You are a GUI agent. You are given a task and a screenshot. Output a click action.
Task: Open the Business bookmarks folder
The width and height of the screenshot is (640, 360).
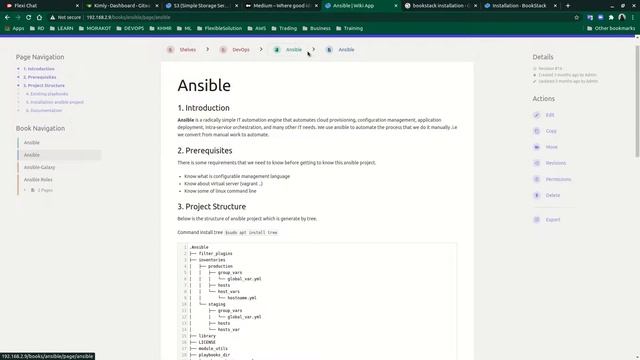tap(316, 29)
